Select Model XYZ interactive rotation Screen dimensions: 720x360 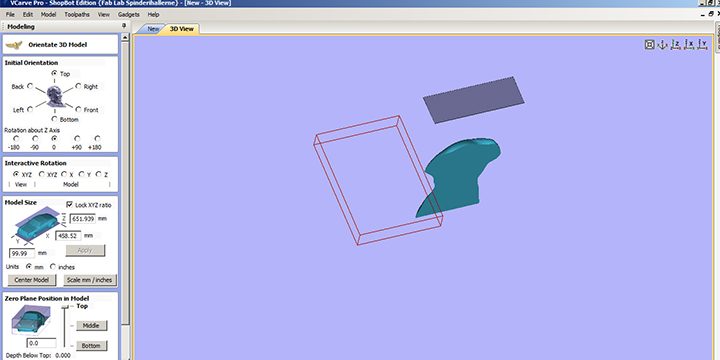coord(42,174)
